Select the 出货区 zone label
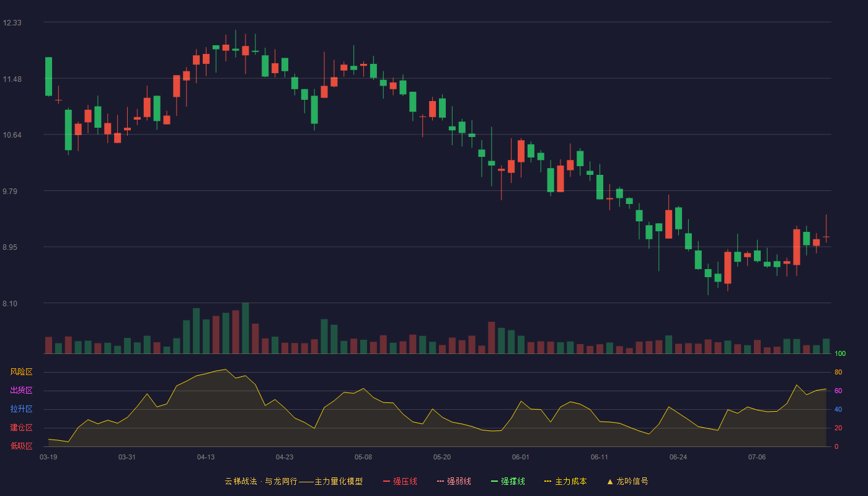The image size is (868, 496). [x=21, y=391]
